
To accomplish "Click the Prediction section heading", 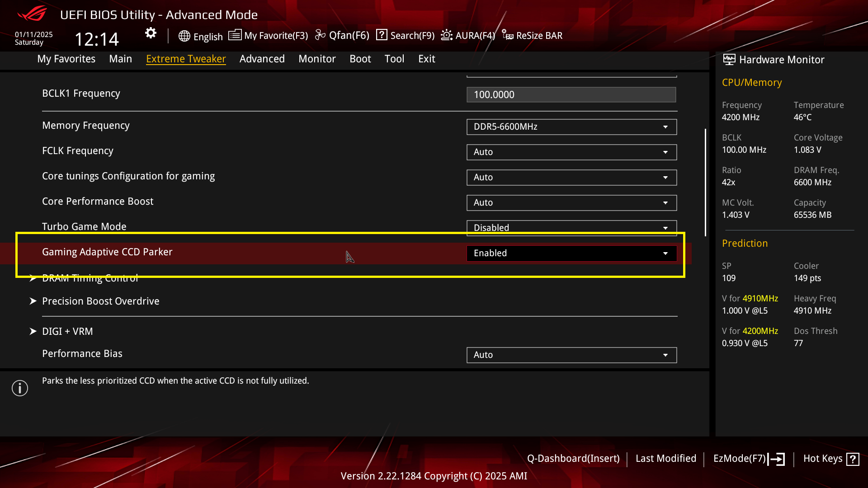I will (745, 244).
